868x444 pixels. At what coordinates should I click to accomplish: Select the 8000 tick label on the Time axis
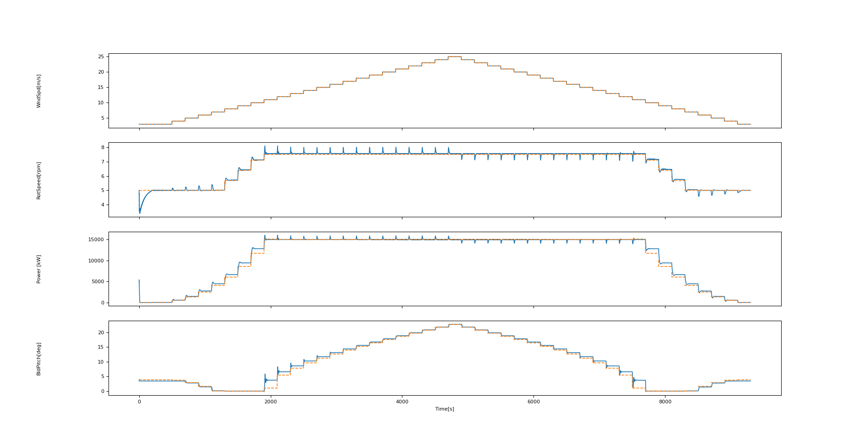tap(665, 400)
